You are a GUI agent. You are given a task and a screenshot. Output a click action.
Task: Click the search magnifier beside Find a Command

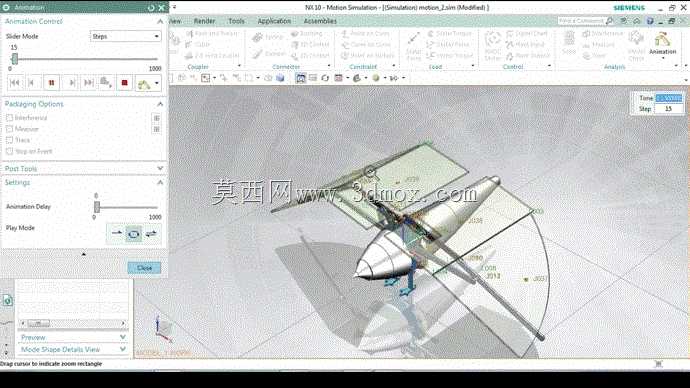click(x=609, y=21)
